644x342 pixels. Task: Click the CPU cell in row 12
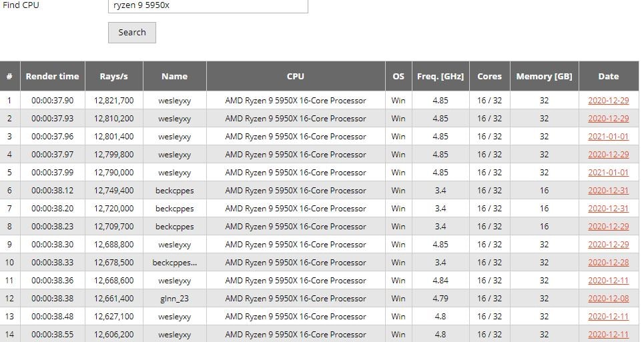tap(296, 299)
